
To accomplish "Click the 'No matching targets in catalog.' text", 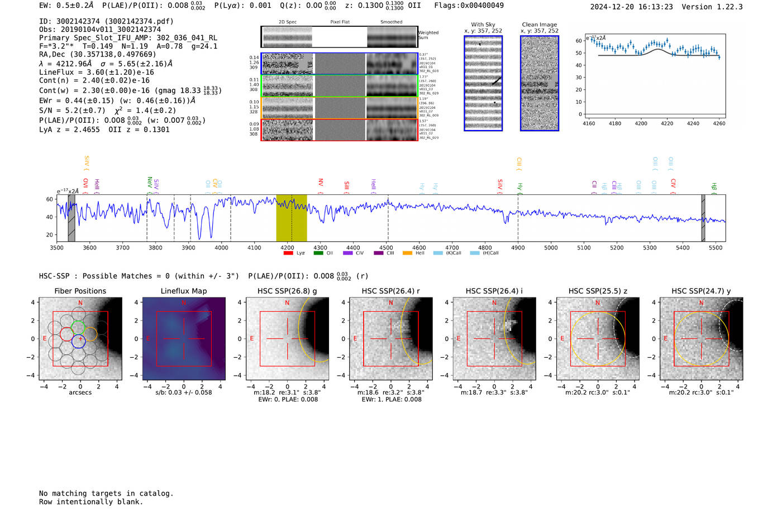I will click(x=106, y=493).
